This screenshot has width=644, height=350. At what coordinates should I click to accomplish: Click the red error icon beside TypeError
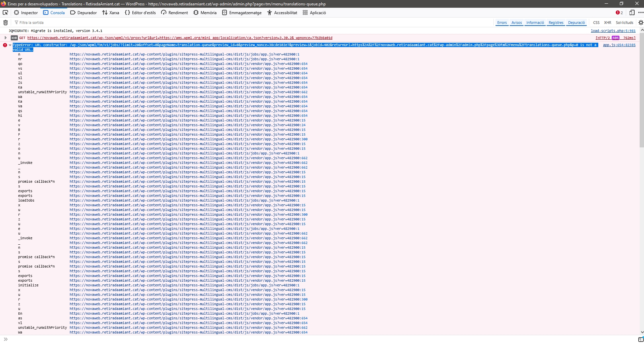(x=5, y=45)
